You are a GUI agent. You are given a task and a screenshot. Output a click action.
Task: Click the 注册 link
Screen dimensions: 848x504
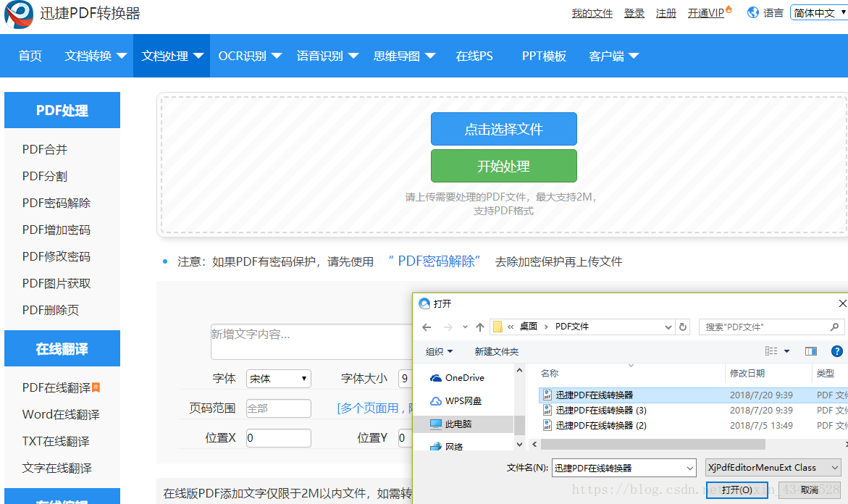666,13
